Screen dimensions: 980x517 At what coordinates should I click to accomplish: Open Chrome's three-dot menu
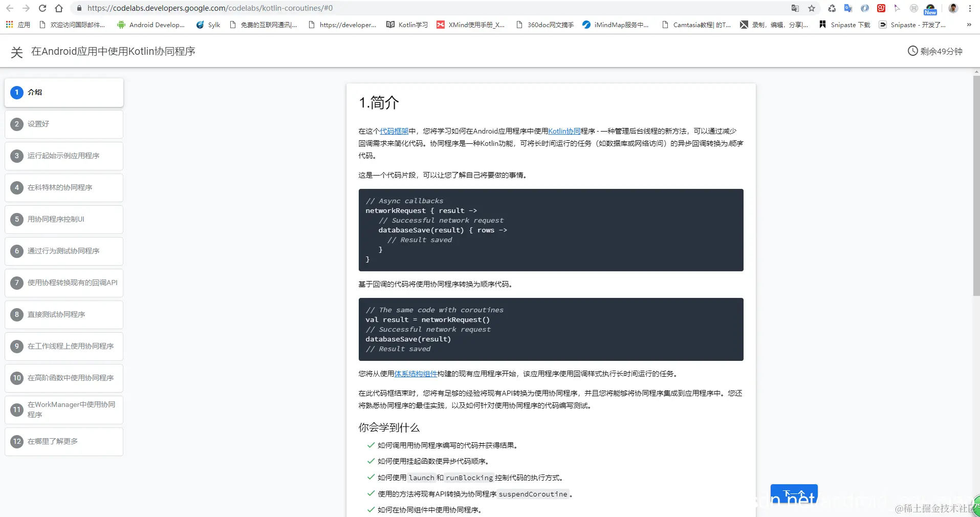[970, 8]
